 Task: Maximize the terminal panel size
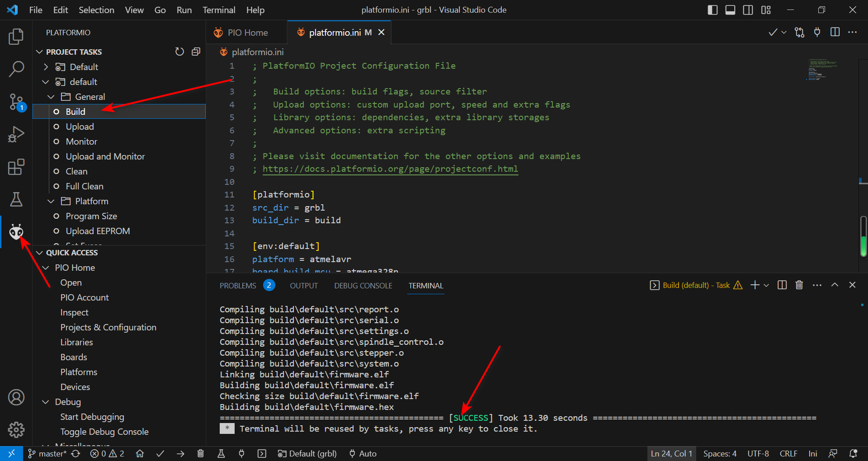(x=835, y=285)
